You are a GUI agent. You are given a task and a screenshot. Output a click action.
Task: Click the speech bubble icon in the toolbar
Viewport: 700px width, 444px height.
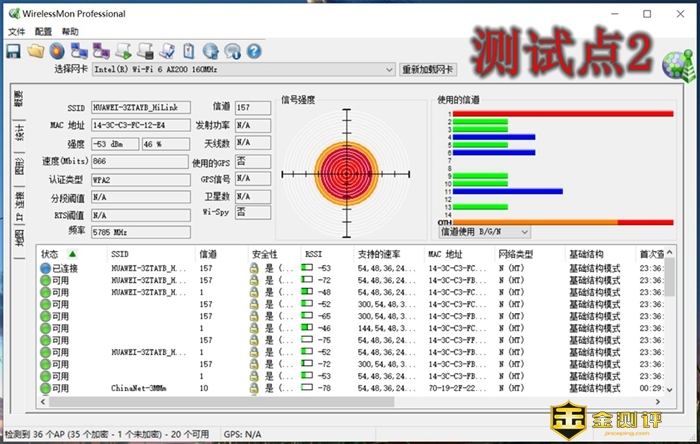[x=233, y=50]
